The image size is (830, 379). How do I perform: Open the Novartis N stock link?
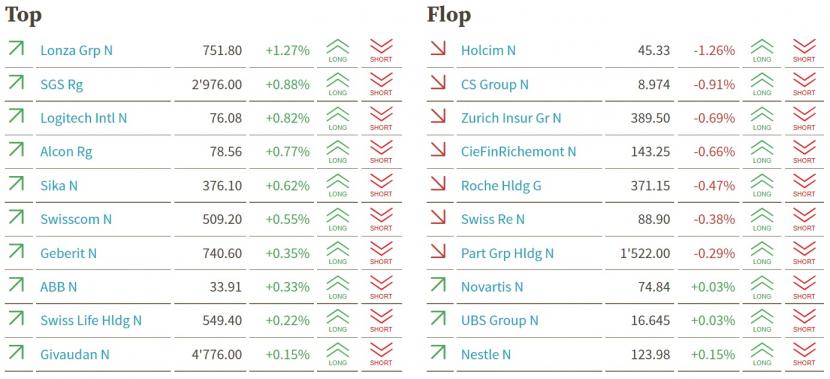pyautogui.click(x=492, y=287)
